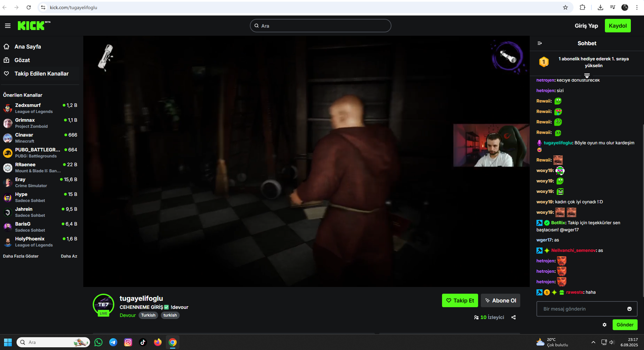Go to Ana Sayfa

pyautogui.click(x=28, y=47)
